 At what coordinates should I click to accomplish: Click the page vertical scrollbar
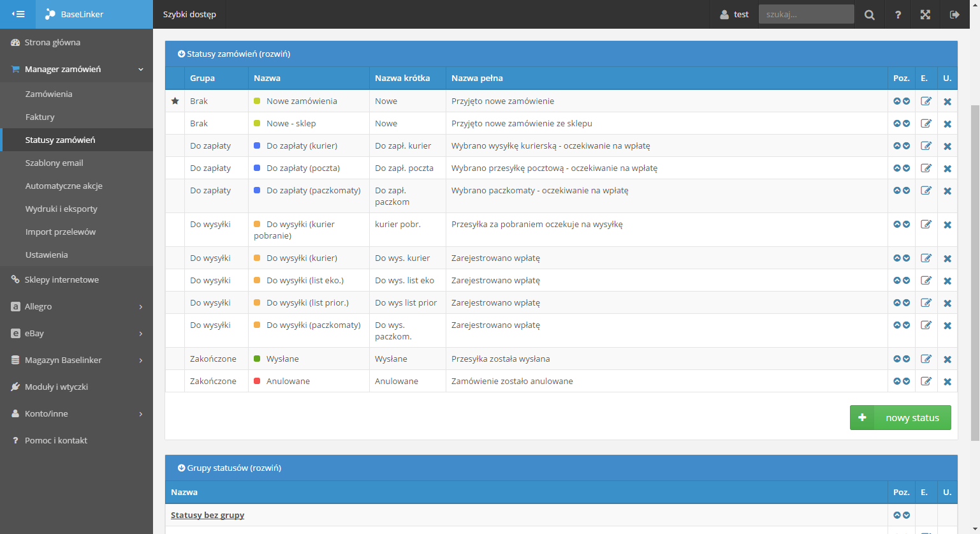[974, 272]
